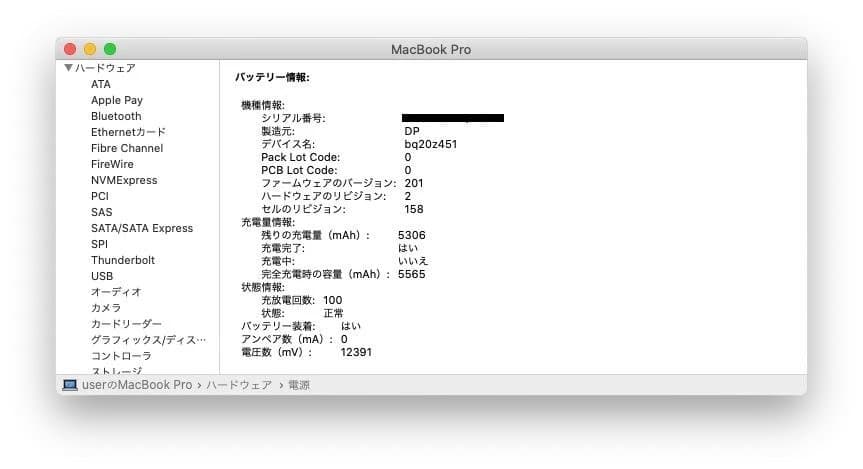Select PCI in the hardware list
The width and height of the screenshot is (863, 469).
click(100, 196)
